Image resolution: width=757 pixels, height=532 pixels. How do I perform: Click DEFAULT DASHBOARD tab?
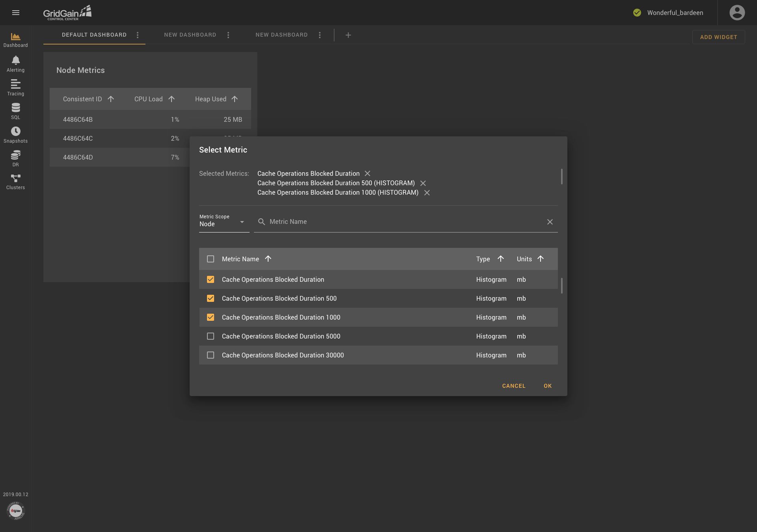94,35
